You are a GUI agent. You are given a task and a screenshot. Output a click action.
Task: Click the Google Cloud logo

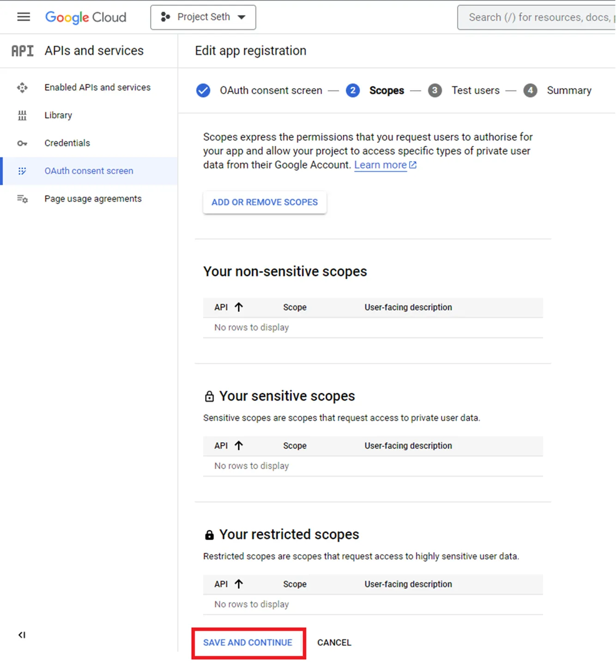[x=86, y=17]
